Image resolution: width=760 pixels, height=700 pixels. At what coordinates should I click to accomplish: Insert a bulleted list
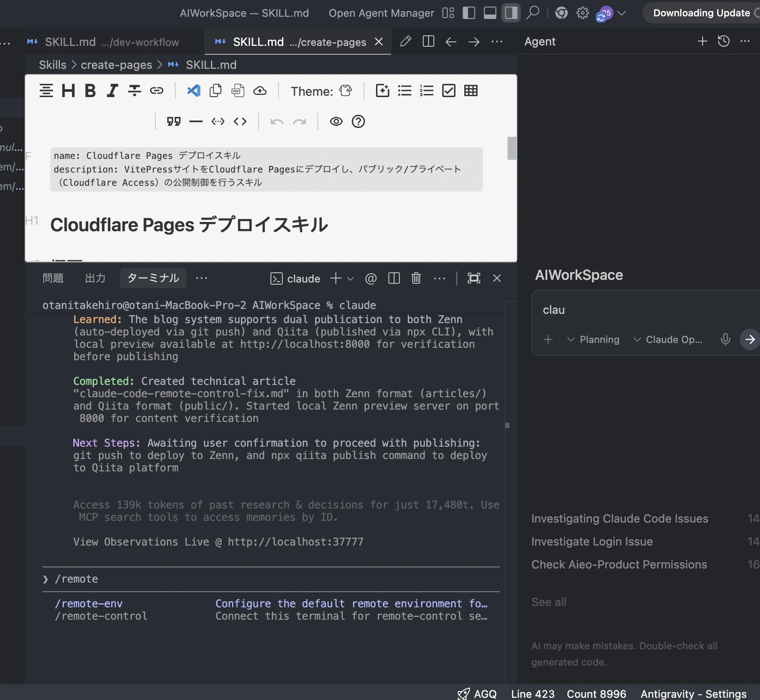tap(405, 91)
